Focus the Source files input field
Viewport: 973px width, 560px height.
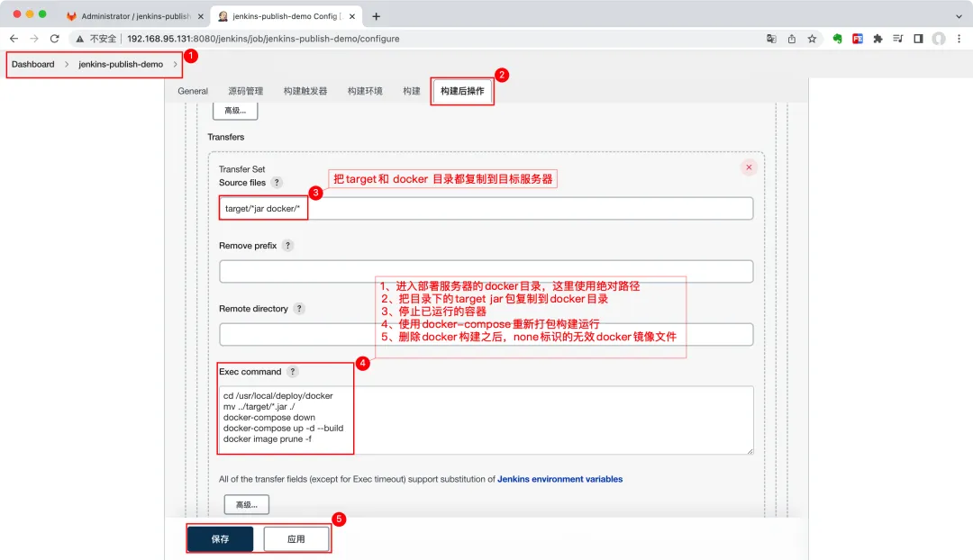pos(486,208)
